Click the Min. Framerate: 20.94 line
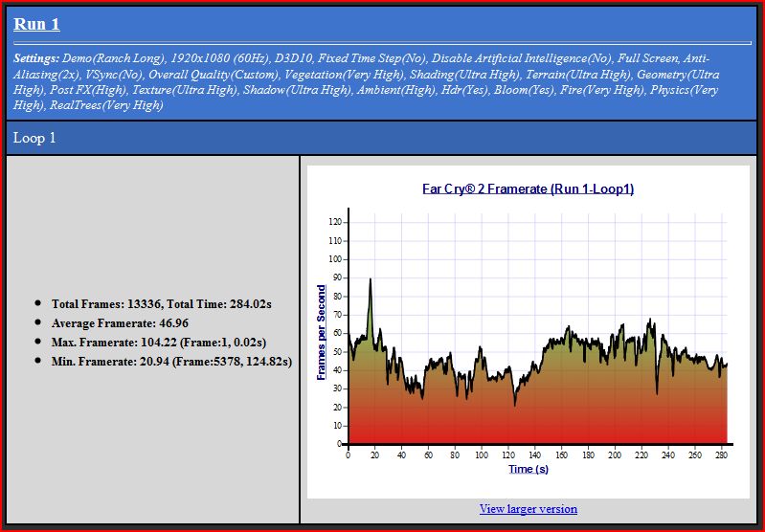 pyautogui.click(x=171, y=362)
